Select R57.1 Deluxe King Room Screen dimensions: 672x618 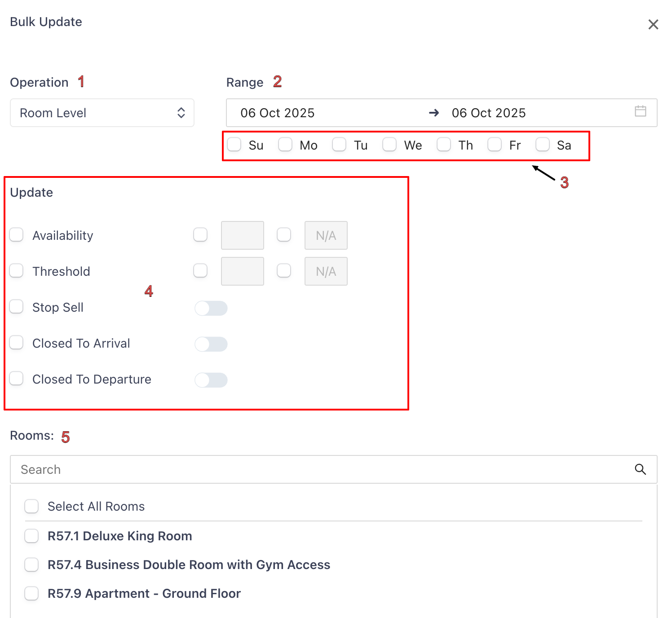coord(31,536)
